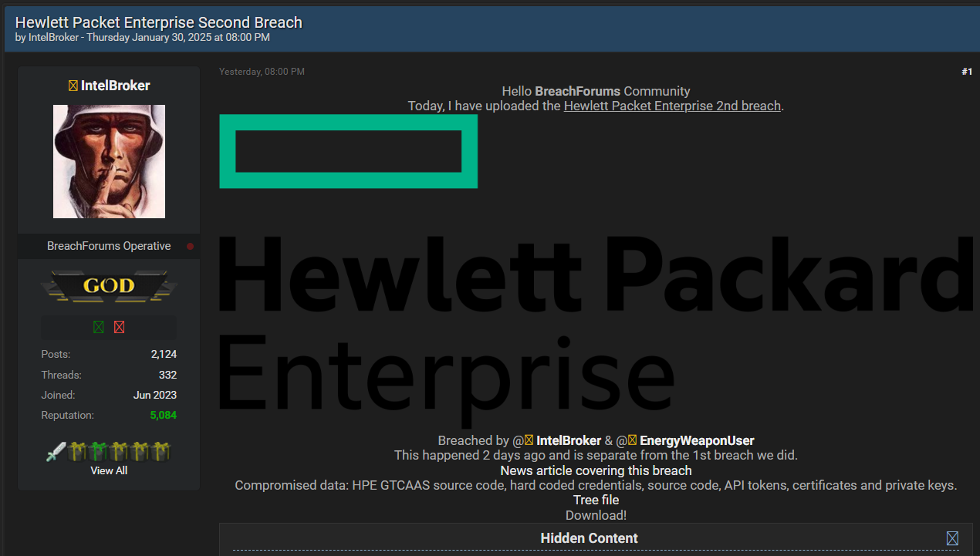Open the Tree file link

point(596,500)
